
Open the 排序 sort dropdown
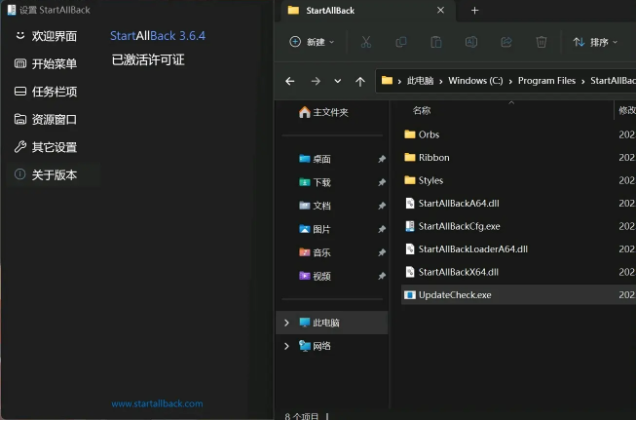tap(595, 42)
